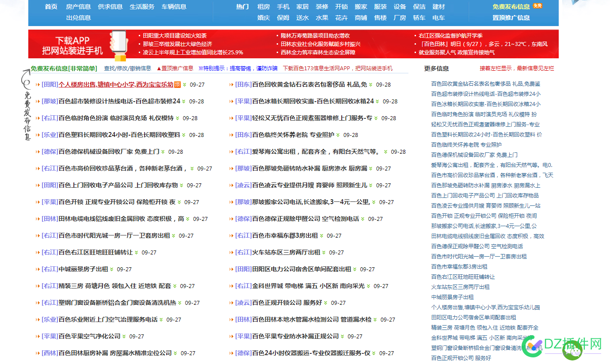Select 商铺 in the hot categories

[x=361, y=18]
